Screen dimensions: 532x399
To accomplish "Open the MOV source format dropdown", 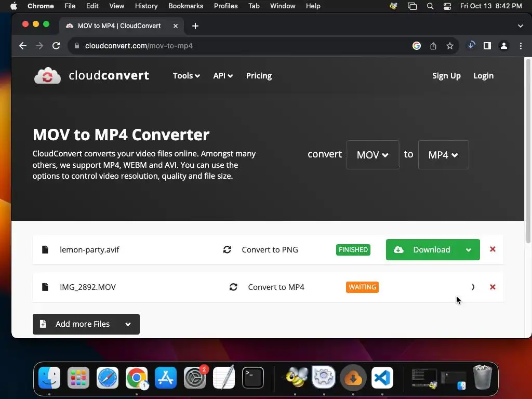I will tap(373, 155).
